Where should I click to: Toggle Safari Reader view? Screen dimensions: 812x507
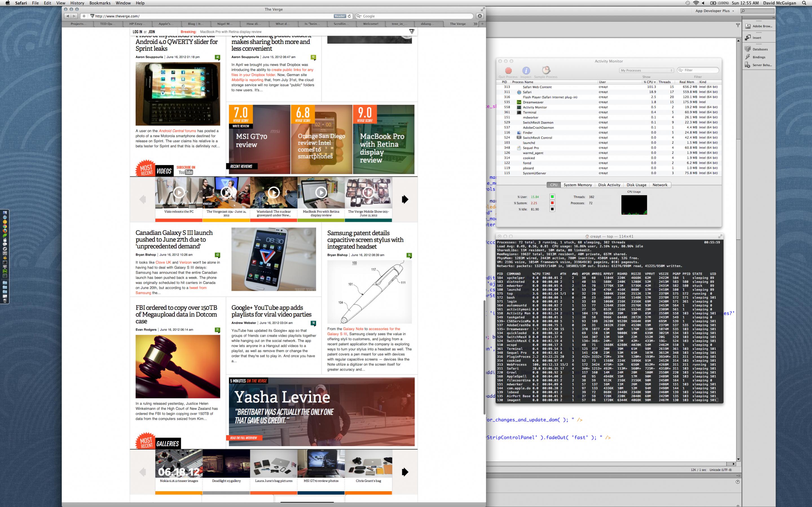(340, 16)
